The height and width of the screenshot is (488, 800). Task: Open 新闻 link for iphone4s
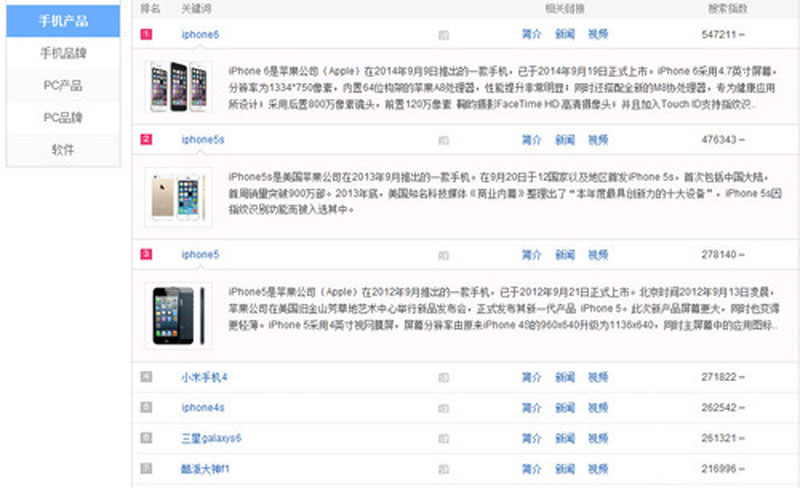[x=565, y=408]
